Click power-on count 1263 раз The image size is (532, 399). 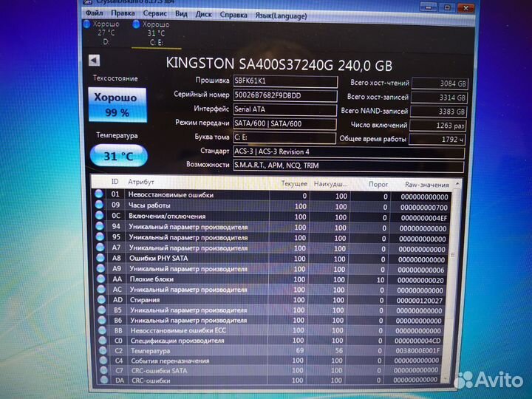pos(437,126)
